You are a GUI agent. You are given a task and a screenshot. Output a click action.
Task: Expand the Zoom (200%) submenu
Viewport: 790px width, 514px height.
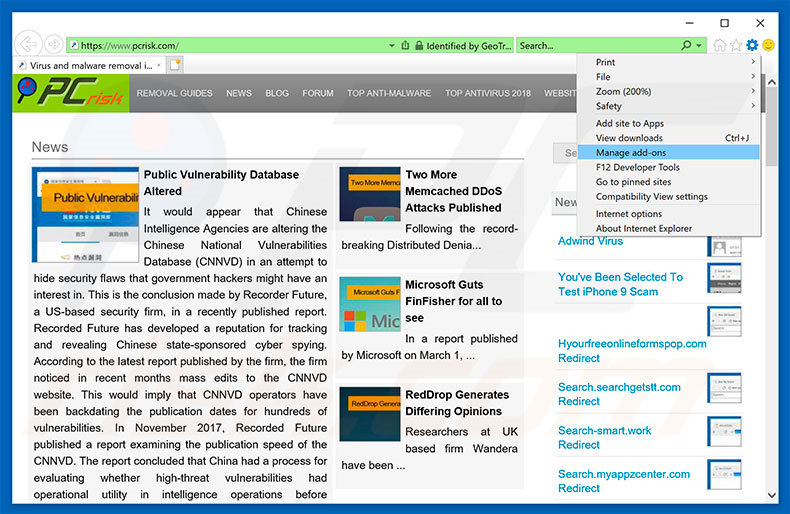pyautogui.click(x=668, y=91)
